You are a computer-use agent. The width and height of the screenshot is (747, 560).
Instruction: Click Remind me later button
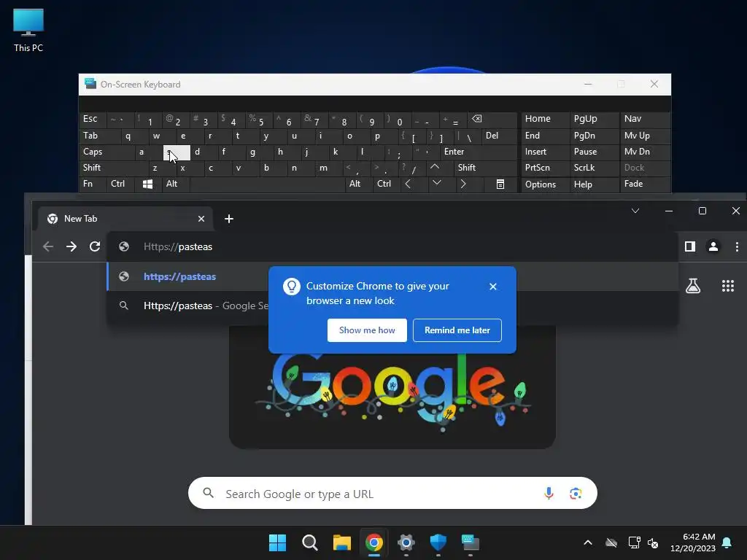pos(457,330)
